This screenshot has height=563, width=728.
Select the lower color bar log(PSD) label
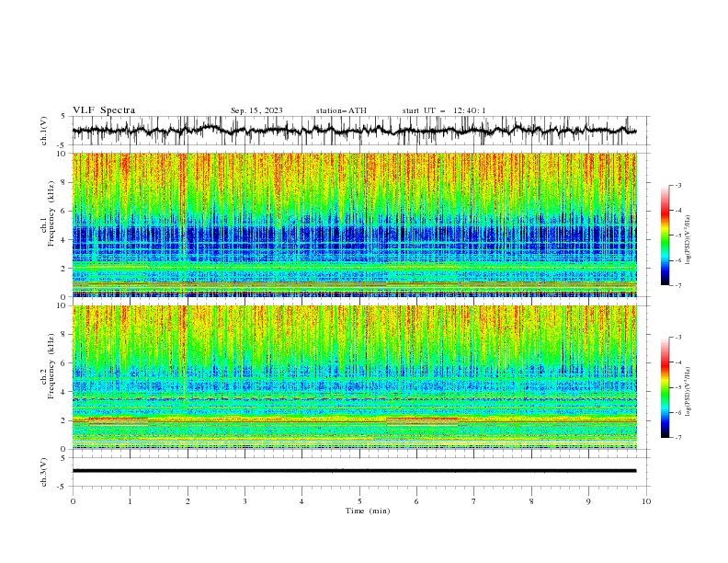688,392
